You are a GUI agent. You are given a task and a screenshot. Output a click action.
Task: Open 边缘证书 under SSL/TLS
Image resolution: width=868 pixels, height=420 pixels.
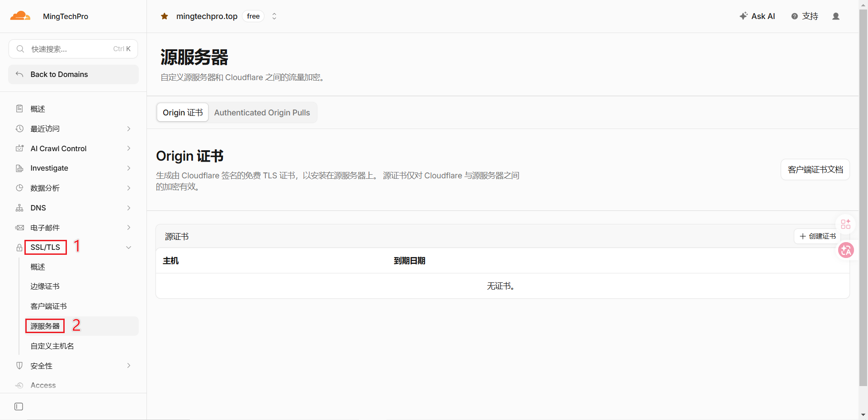click(x=45, y=286)
